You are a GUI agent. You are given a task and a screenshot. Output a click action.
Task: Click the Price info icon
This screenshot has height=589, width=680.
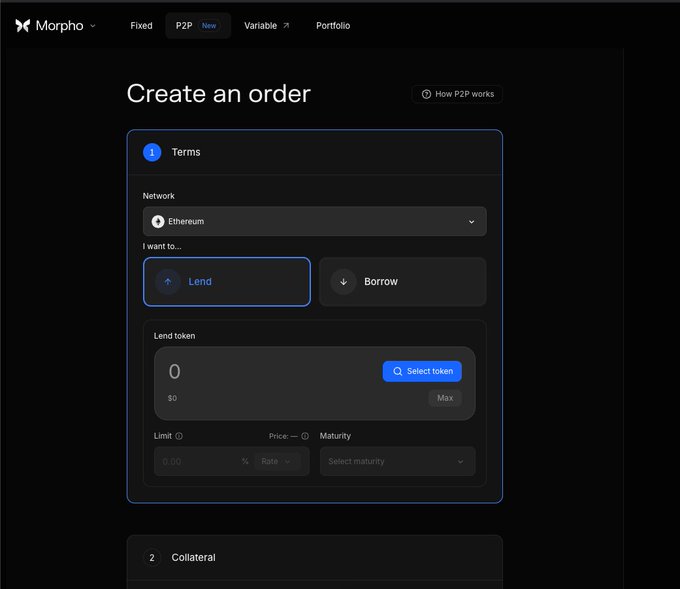tap(305, 436)
